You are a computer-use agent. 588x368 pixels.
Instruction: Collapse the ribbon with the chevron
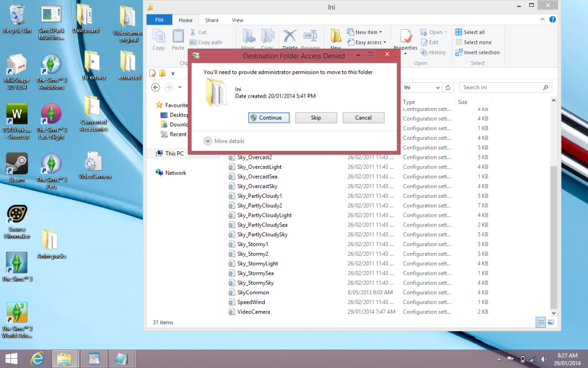coord(542,20)
